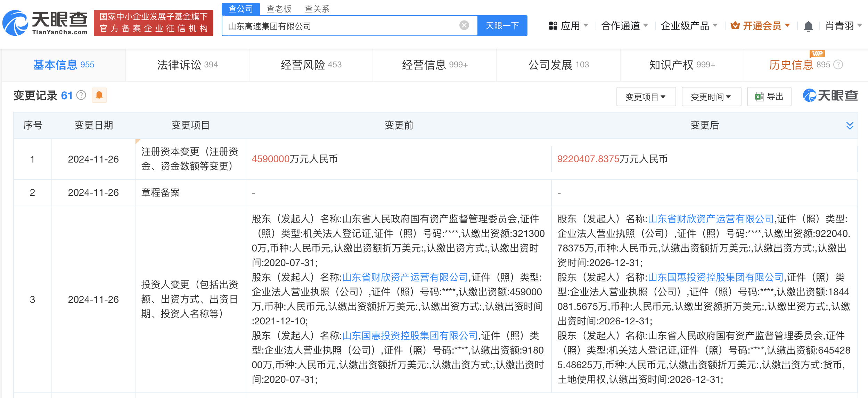Expand table with double chevron icon
Viewport: 868px width, 398px height.
pyautogui.click(x=850, y=125)
